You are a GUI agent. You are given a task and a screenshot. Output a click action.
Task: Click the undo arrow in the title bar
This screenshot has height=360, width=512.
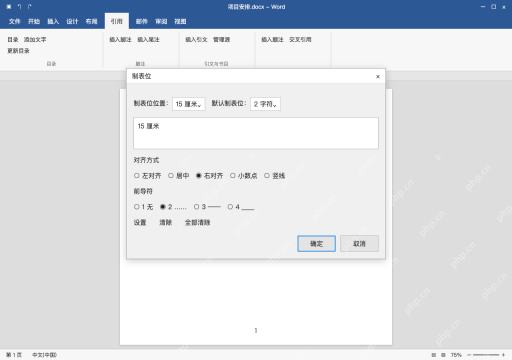[x=19, y=7]
